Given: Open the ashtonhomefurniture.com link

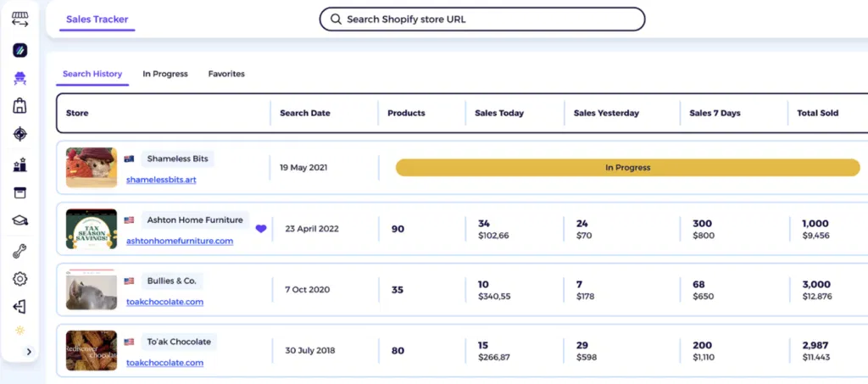Looking at the screenshot, I should (180, 242).
